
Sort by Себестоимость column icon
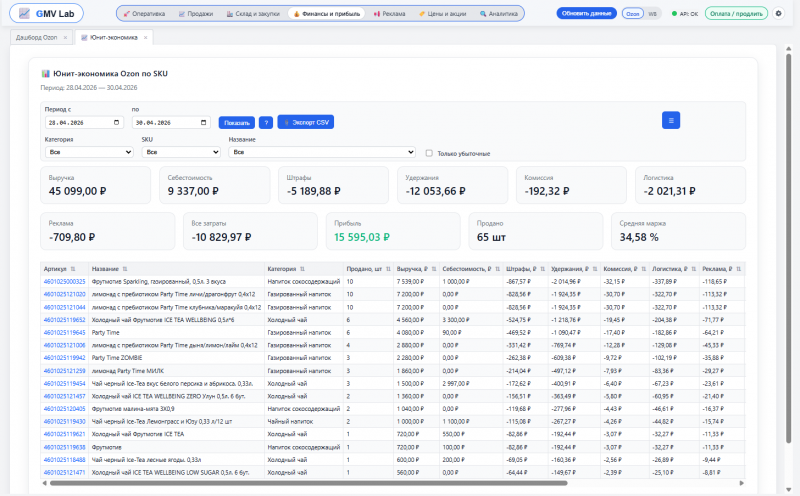497,269
